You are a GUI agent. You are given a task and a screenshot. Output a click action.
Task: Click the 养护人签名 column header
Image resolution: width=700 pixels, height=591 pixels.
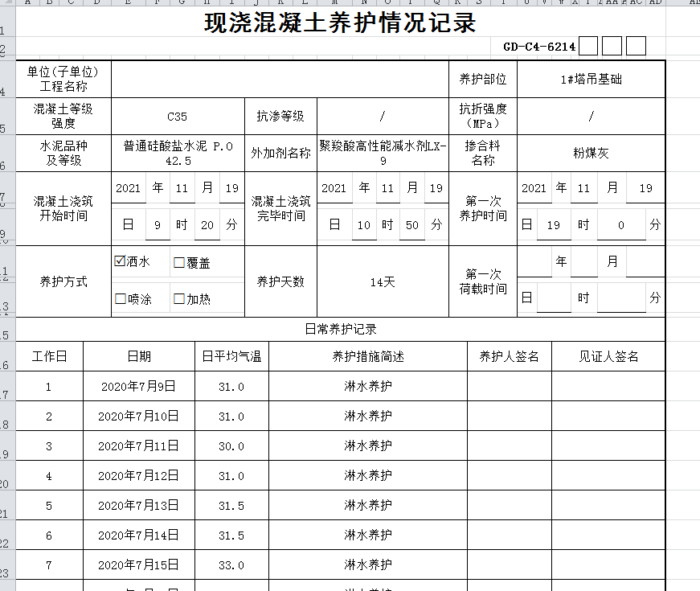pyautogui.click(x=510, y=356)
